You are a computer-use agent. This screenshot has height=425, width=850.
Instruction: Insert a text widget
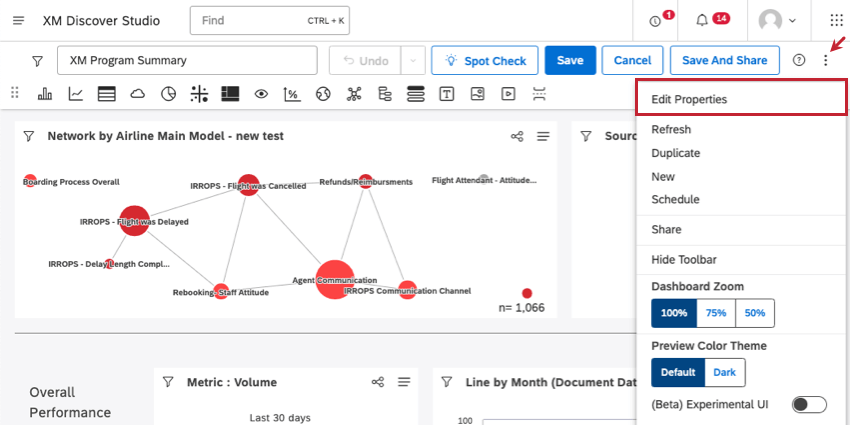pos(447,94)
